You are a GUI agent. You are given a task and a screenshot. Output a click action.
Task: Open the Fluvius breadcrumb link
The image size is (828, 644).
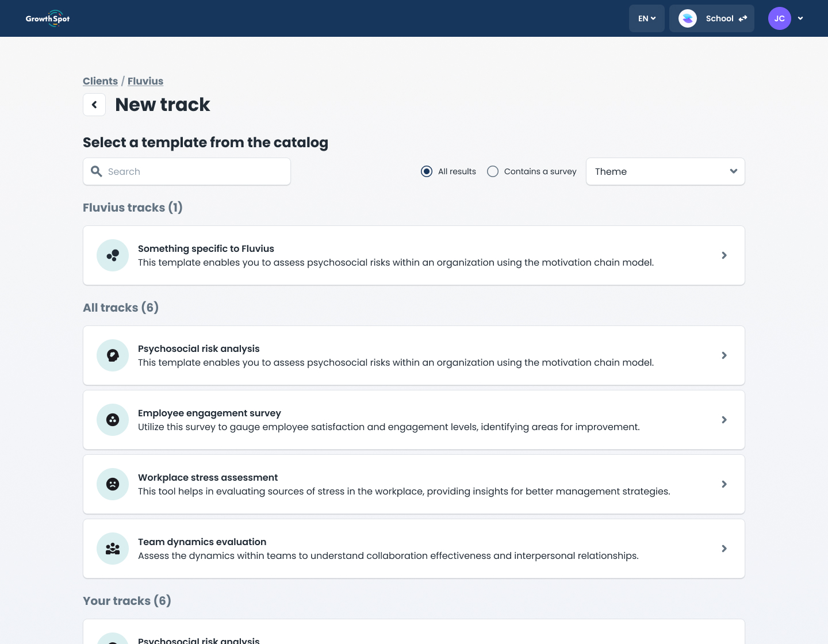145,81
